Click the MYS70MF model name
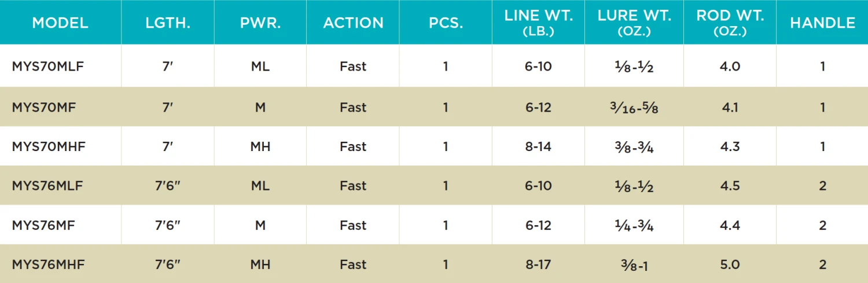 point(44,108)
